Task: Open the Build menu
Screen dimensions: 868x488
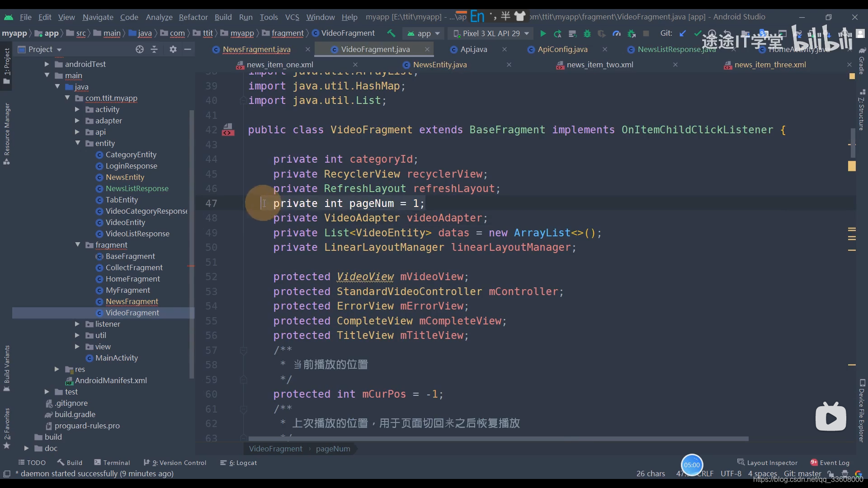Action: point(223,17)
